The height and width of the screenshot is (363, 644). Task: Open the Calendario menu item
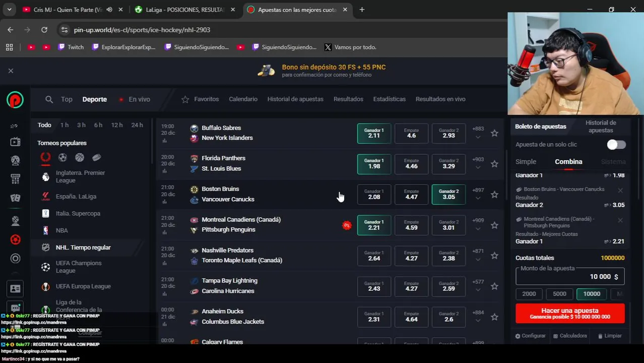243,99
